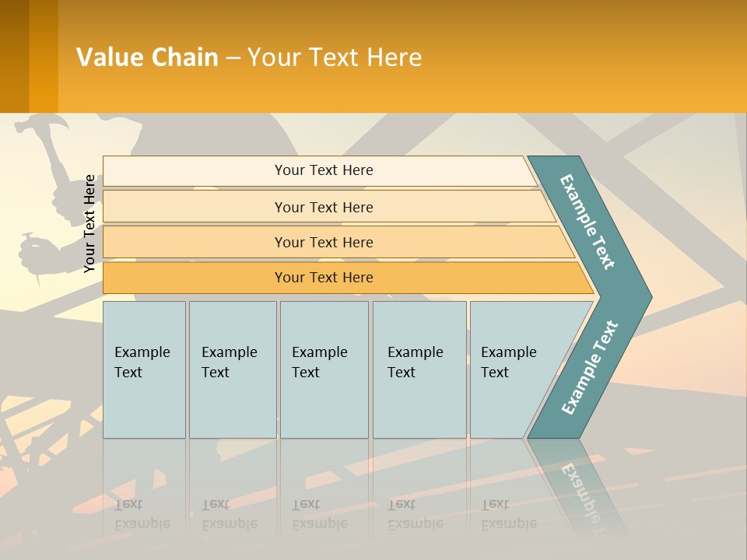Select the second 'Your Text Here' bar
747x560 pixels.
click(329, 206)
